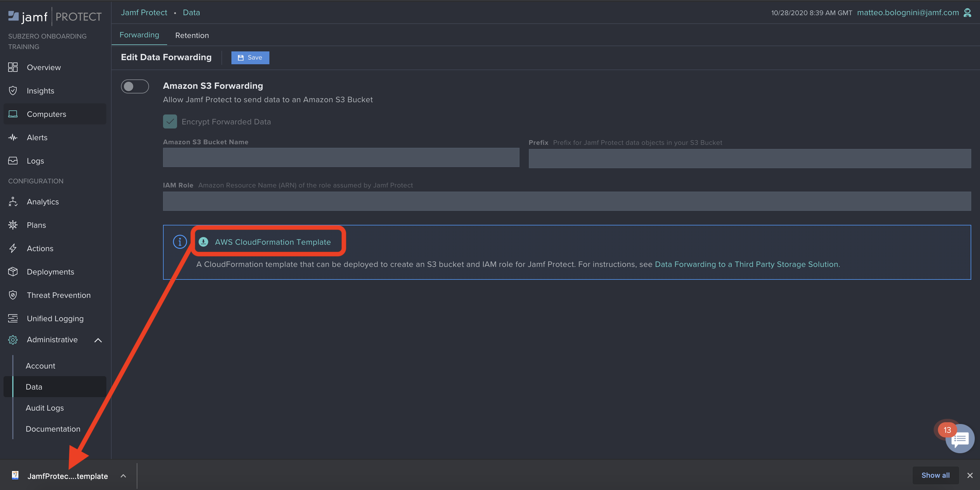The height and width of the screenshot is (490, 980).
Task: Click the Computers laptop icon
Action: (13, 114)
